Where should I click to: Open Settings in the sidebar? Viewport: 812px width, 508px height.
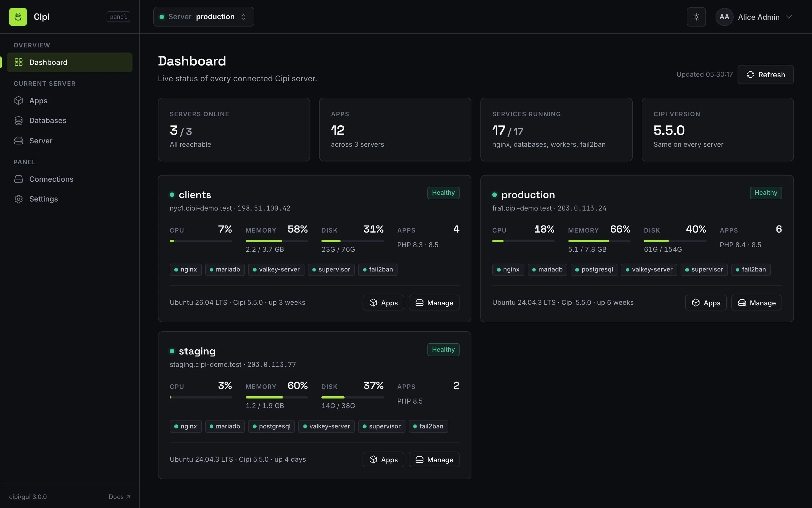[x=69, y=199]
